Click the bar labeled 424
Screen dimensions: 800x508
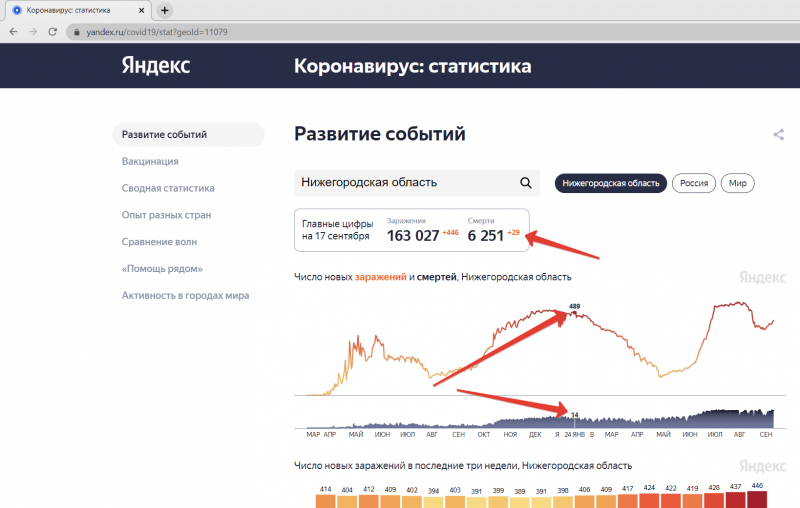click(x=649, y=501)
